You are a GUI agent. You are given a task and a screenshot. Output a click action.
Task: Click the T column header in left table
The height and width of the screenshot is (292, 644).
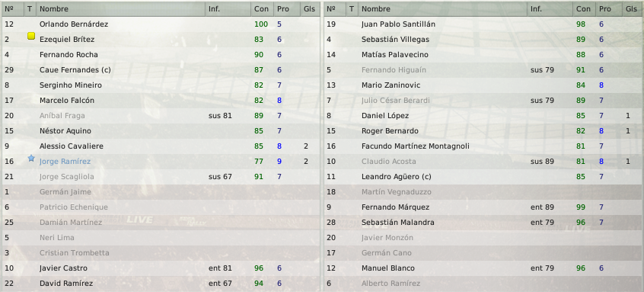coord(30,8)
